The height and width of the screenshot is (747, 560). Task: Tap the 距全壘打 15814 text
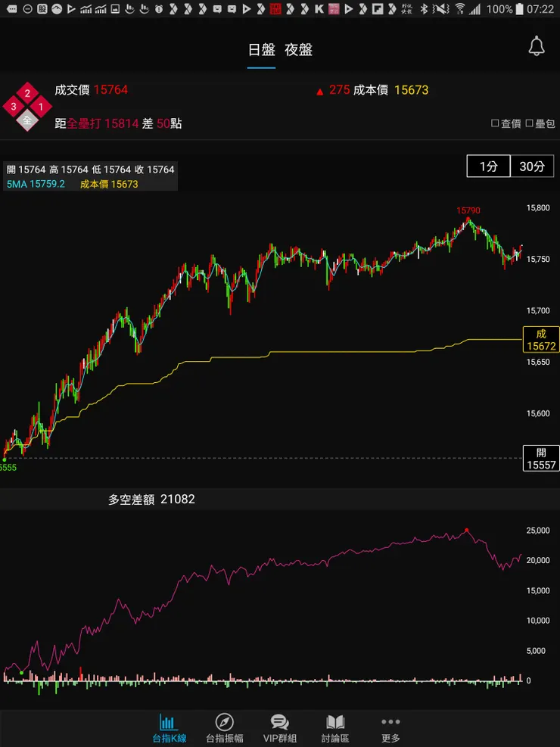(x=97, y=124)
